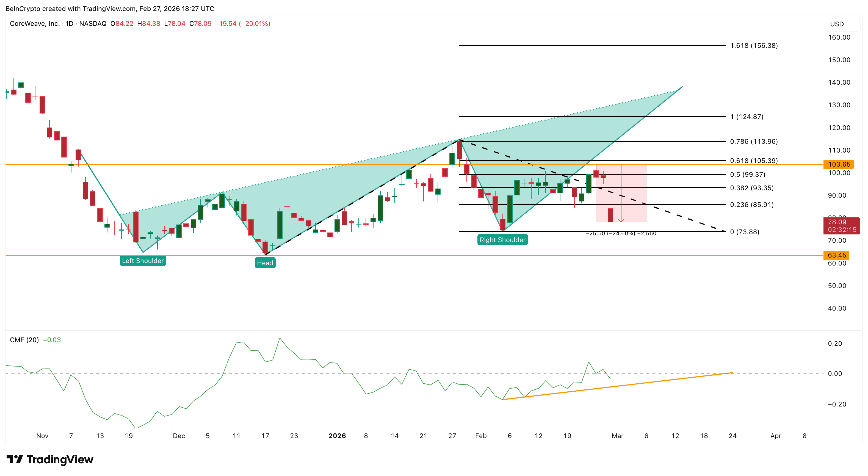Select the Right Shoulder pattern label

tap(502, 240)
